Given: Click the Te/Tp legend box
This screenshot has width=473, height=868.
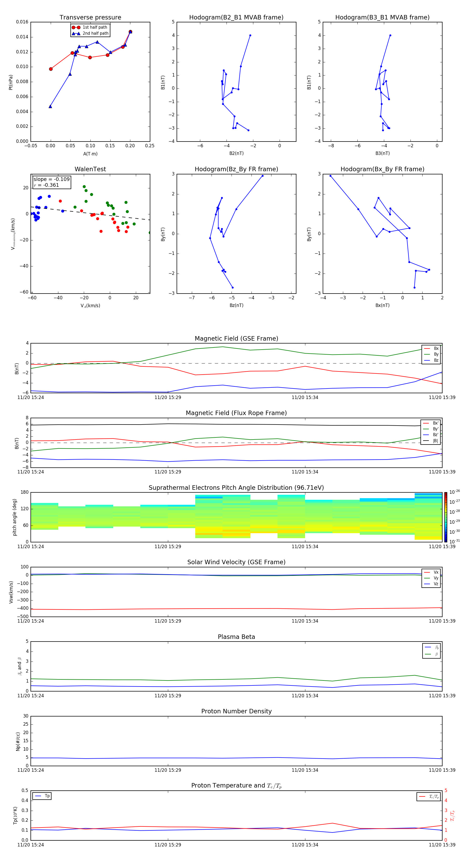Looking at the screenshot, I should 429,797.
